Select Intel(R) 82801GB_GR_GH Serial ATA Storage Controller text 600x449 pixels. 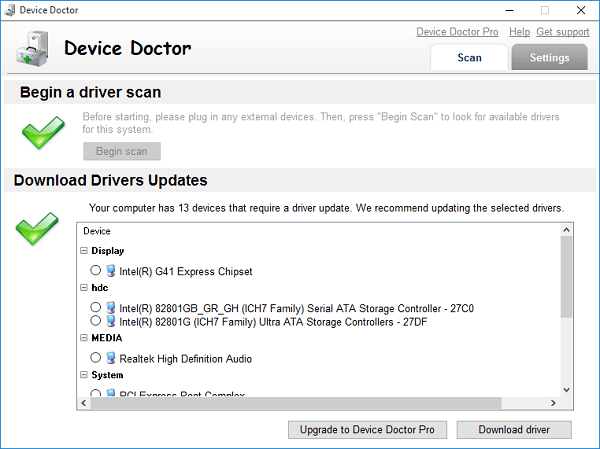point(296,308)
